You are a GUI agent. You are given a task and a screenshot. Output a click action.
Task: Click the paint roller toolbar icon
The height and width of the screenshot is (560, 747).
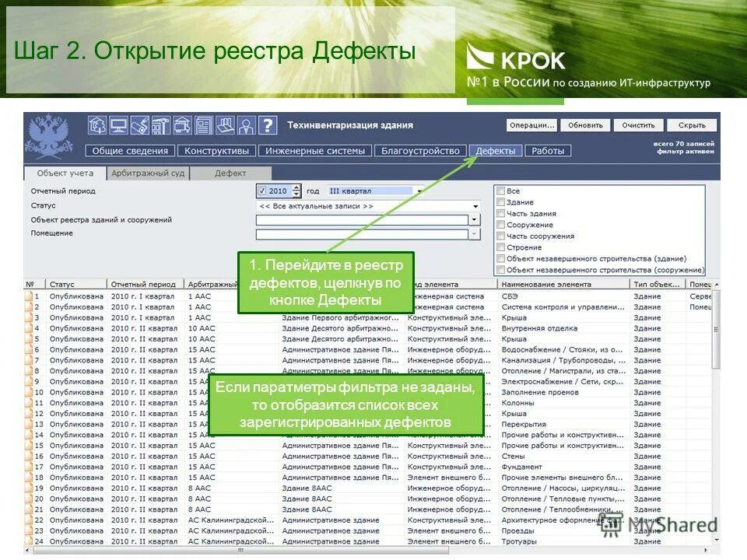(x=139, y=126)
